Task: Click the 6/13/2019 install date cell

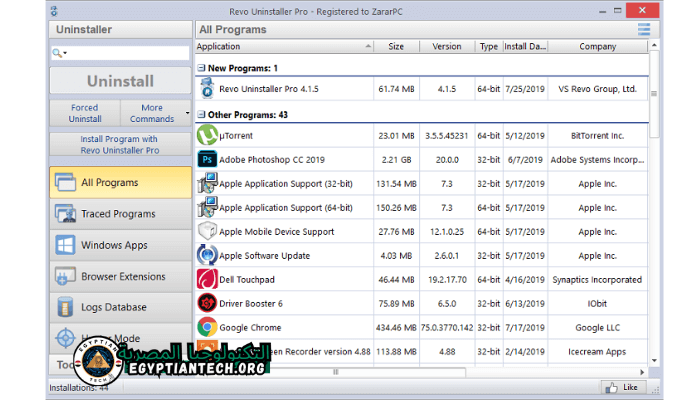Action: (525, 303)
